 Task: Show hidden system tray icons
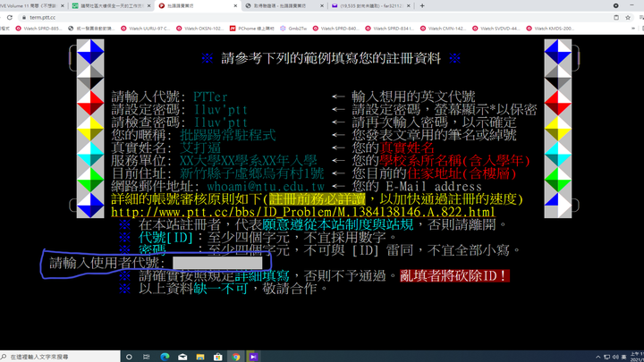598,357
